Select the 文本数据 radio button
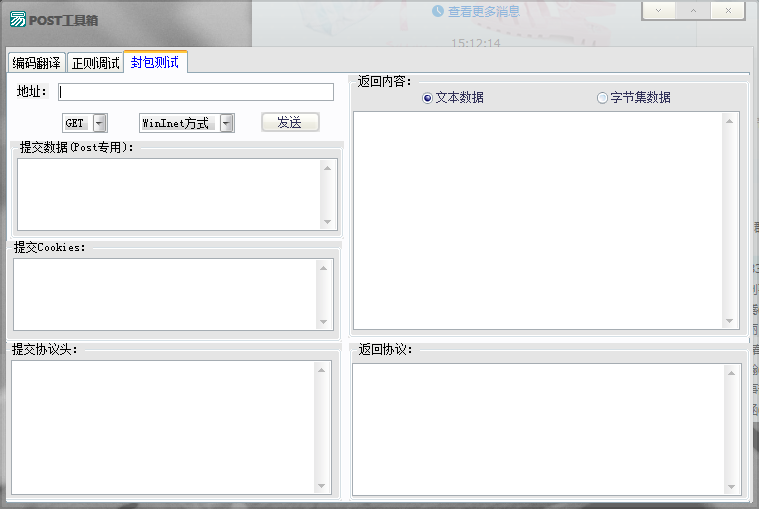The image size is (759, 509). click(427, 98)
